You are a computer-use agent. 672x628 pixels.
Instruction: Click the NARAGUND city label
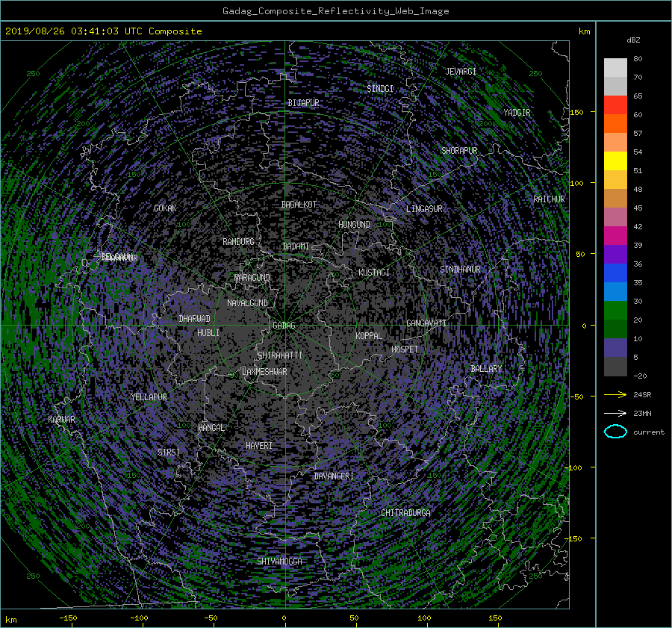coord(252,278)
